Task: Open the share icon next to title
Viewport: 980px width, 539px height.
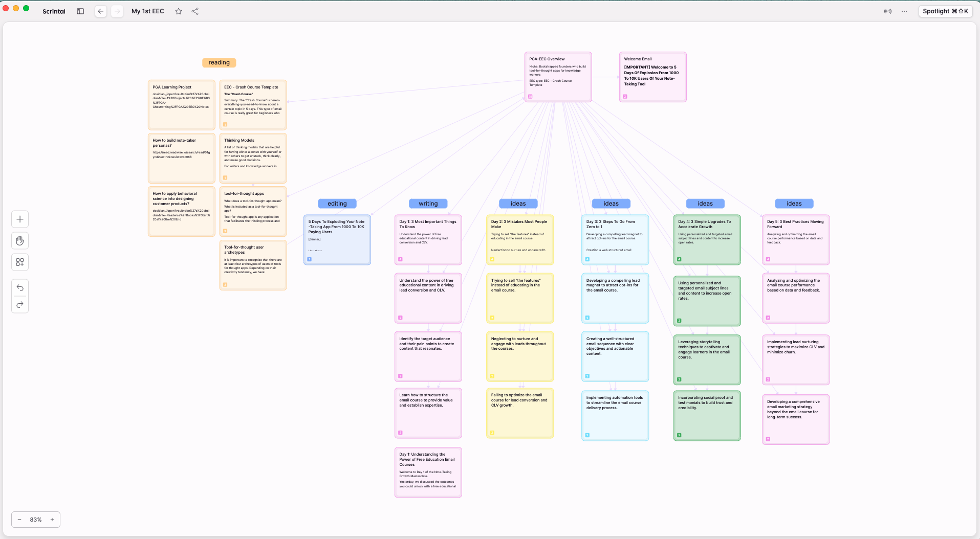Action: pyautogui.click(x=195, y=11)
